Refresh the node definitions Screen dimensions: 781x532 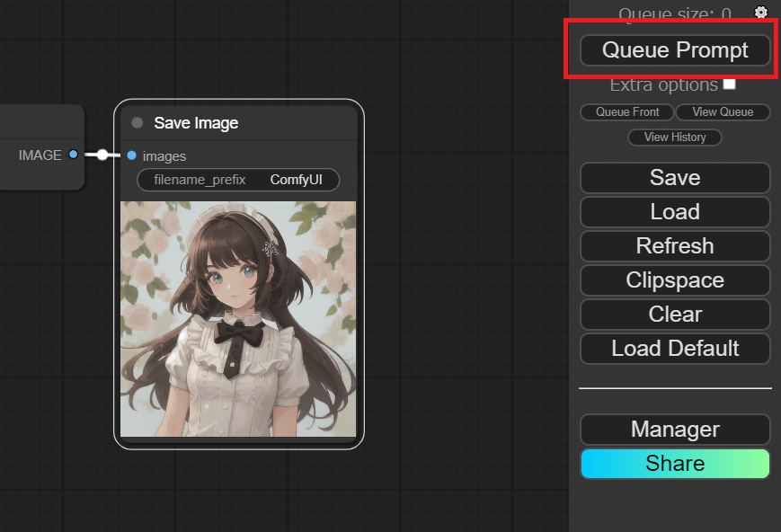[675, 246]
